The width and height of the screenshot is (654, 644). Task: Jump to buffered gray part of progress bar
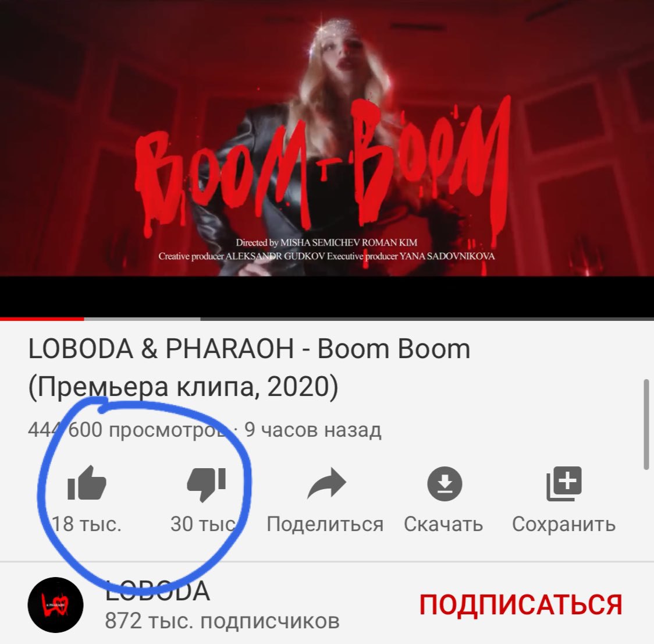coord(142,319)
